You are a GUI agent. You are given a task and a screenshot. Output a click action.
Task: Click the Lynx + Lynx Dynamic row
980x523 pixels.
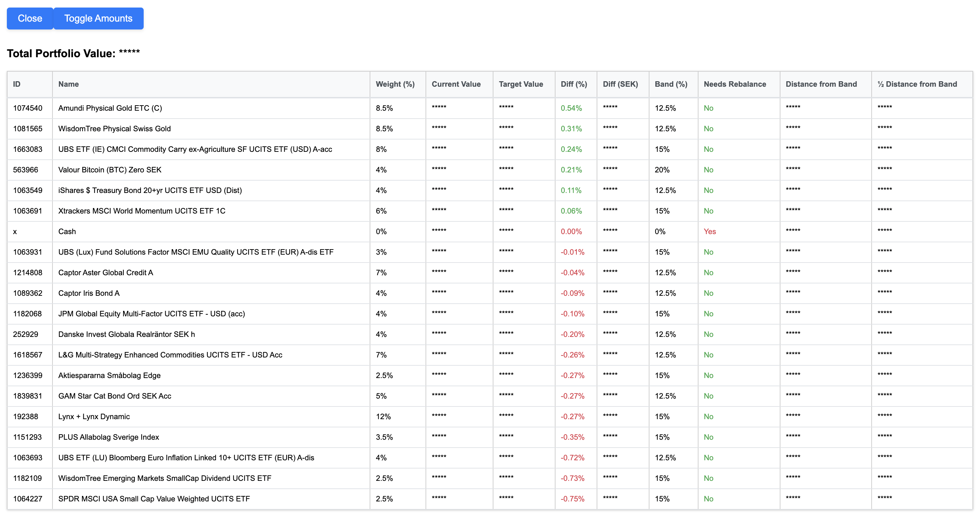coord(94,416)
